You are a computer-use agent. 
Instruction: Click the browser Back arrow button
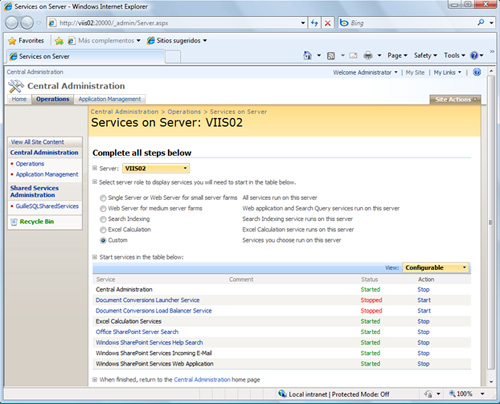click(12, 23)
